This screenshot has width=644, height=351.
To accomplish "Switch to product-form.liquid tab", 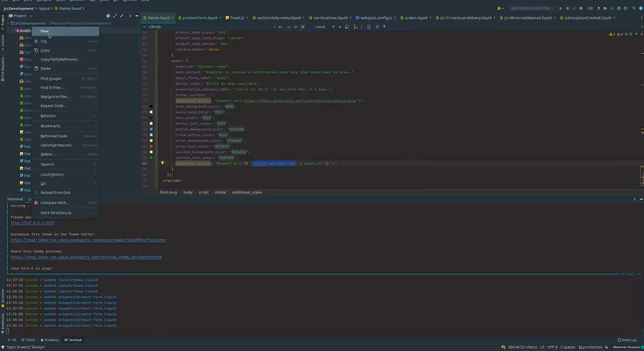I will click(x=200, y=18).
